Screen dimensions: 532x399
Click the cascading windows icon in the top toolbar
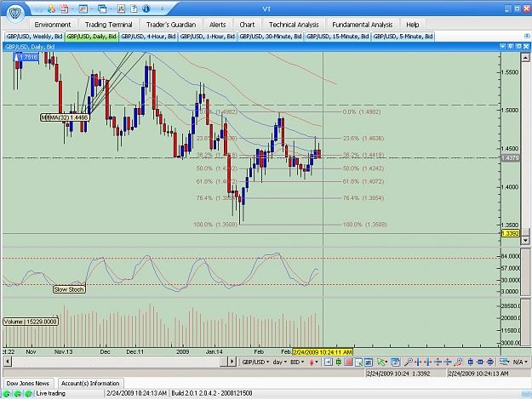pyautogui.click(x=102, y=9)
